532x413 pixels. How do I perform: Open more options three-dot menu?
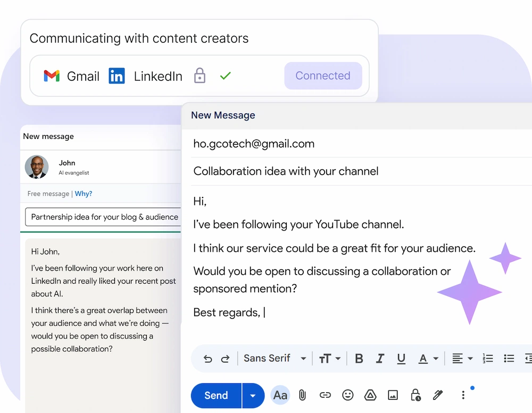[463, 395]
